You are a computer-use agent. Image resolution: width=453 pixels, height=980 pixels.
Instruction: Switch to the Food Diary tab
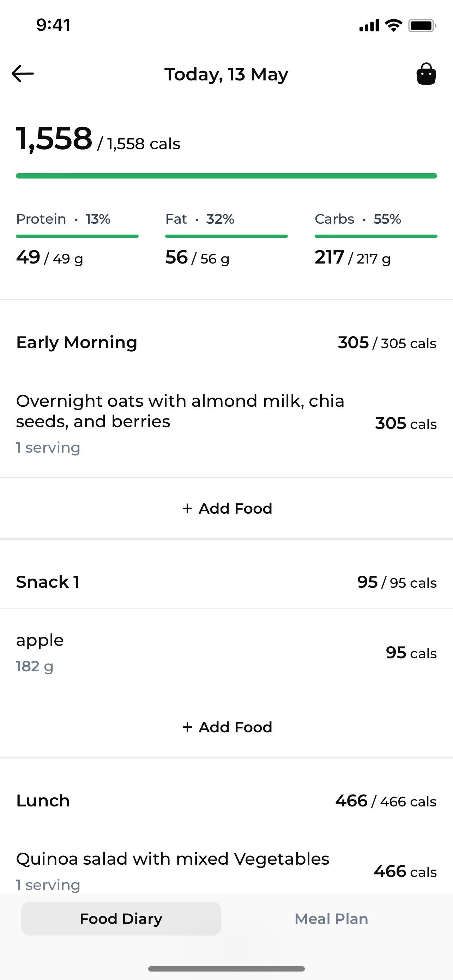click(121, 919)
